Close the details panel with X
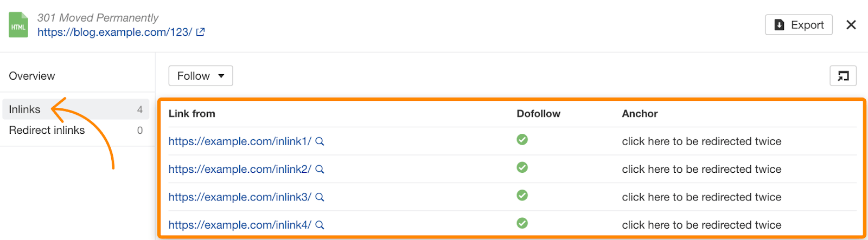 click(851, 25)
